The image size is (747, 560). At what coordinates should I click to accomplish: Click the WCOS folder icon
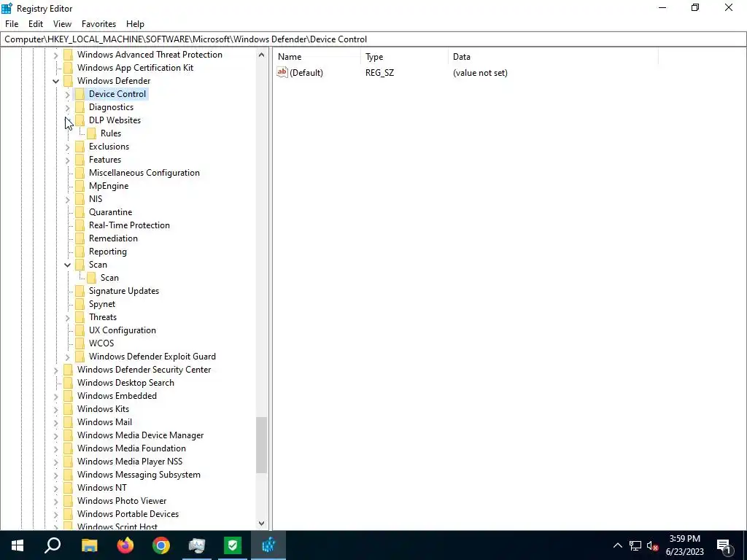pyautogui.click(x=80, y=343)
